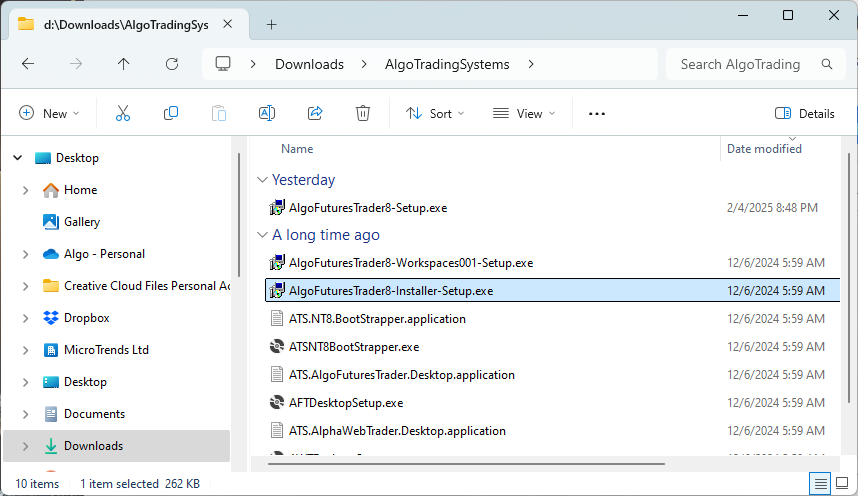858x496 pixels.
Task: Click the Delete trash can icon
Action: point(363,113)
